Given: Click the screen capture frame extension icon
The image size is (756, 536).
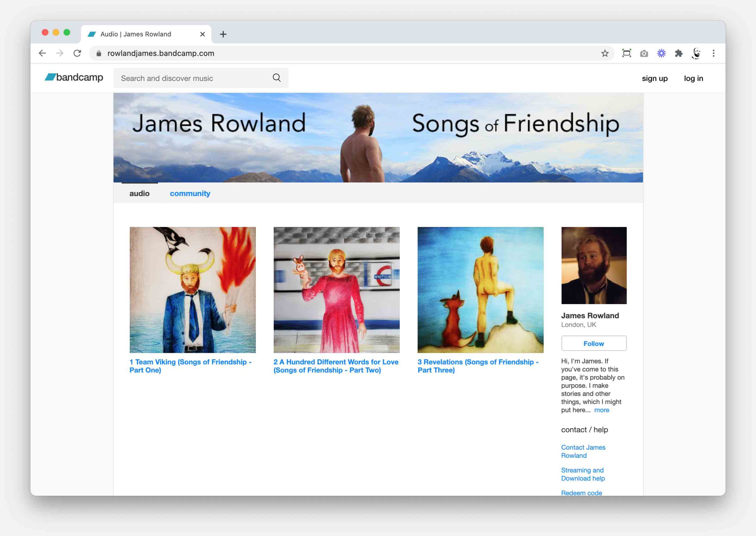Looking at the screenshot, I should tap(626, 53).
